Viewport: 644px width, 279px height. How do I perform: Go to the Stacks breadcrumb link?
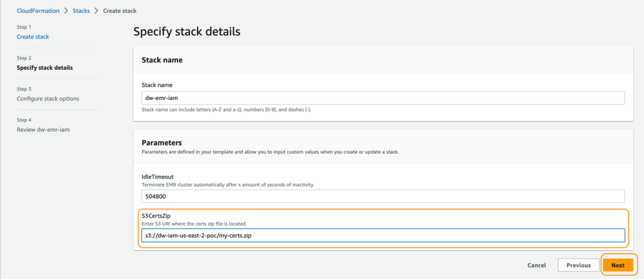81,11
